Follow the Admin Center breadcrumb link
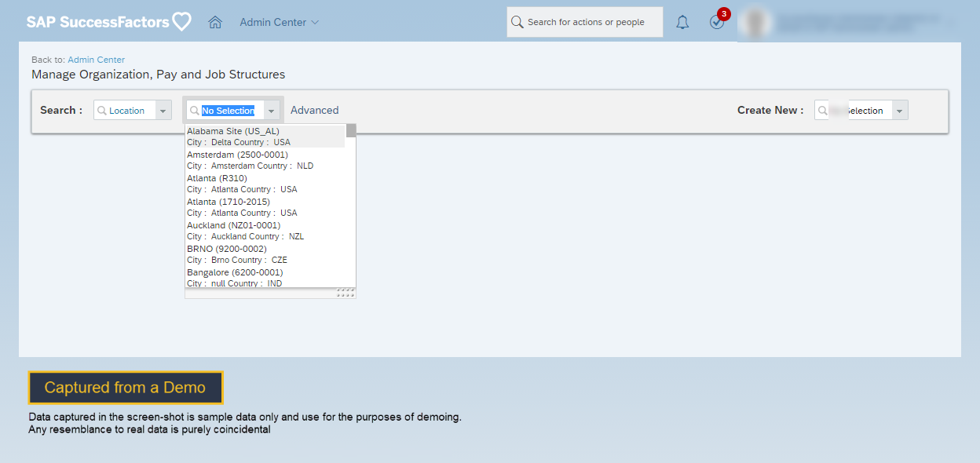The height and width of the screenshot is (463, 980). [x=96, y=60]
